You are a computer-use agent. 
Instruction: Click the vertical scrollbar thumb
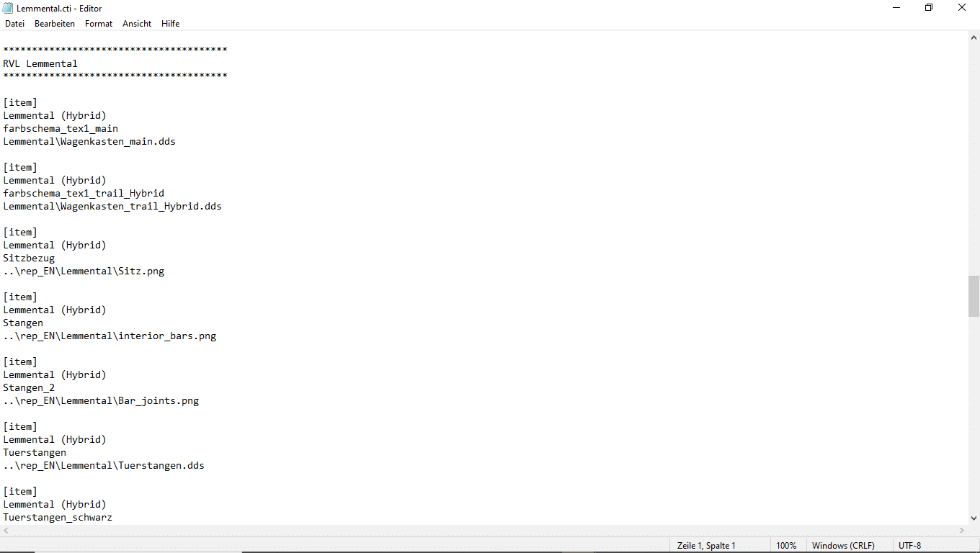pyautogui.click(x=974, y=296)
